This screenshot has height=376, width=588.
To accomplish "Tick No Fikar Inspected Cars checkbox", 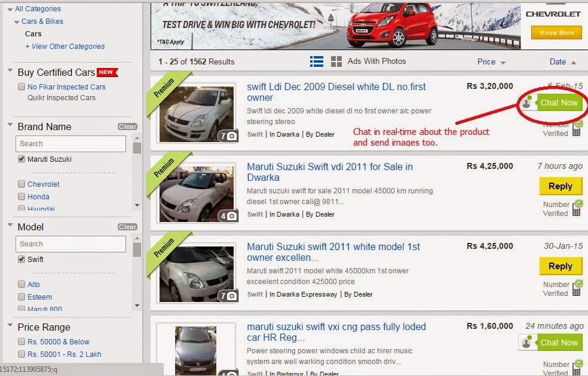I will pyautogui.click(x=22, y=87).
